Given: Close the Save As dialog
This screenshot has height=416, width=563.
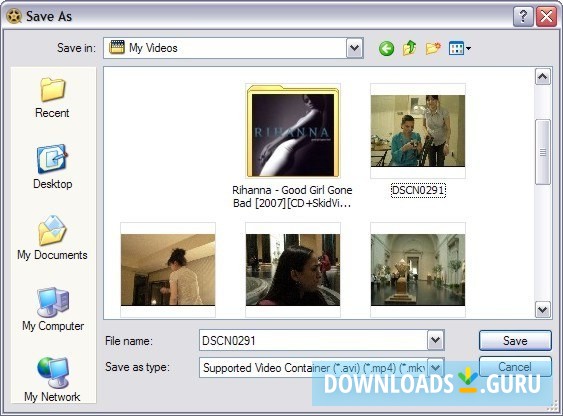Looking at the screenshot, I should [546, 16].
